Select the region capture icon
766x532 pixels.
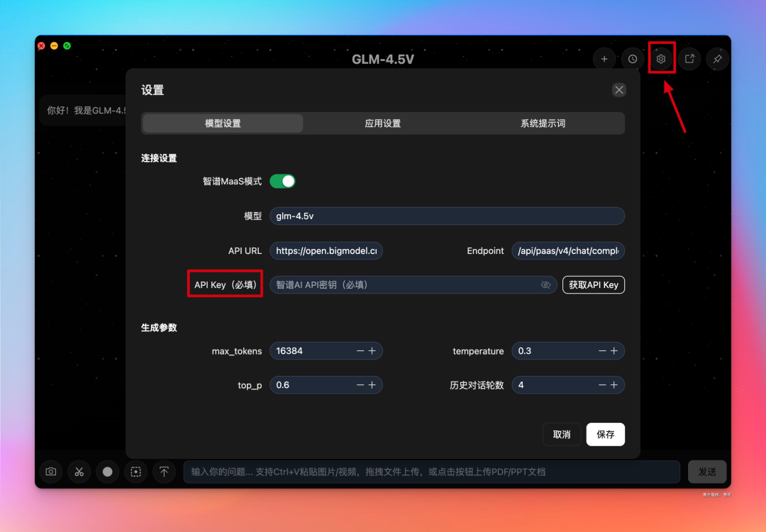click(x=135, y=472)
